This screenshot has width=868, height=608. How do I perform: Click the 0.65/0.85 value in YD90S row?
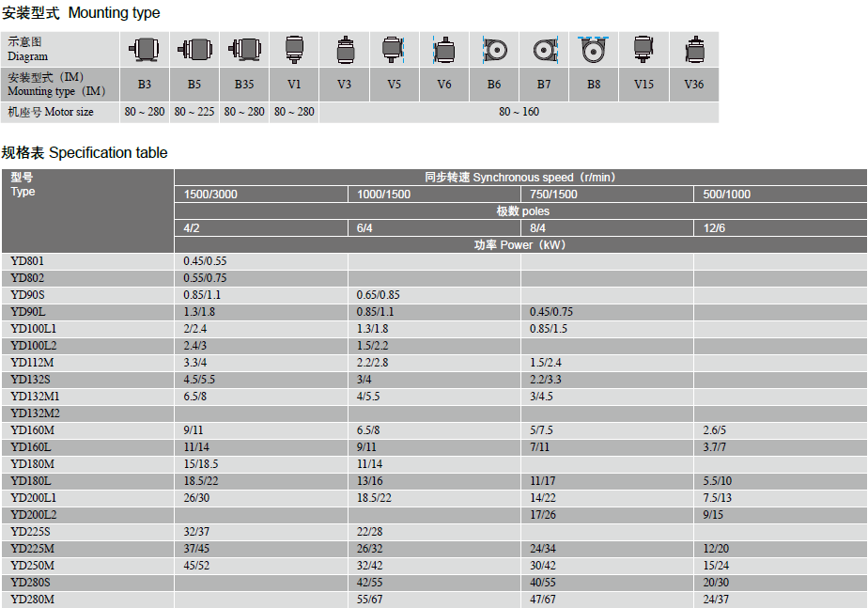pos(378,295)
